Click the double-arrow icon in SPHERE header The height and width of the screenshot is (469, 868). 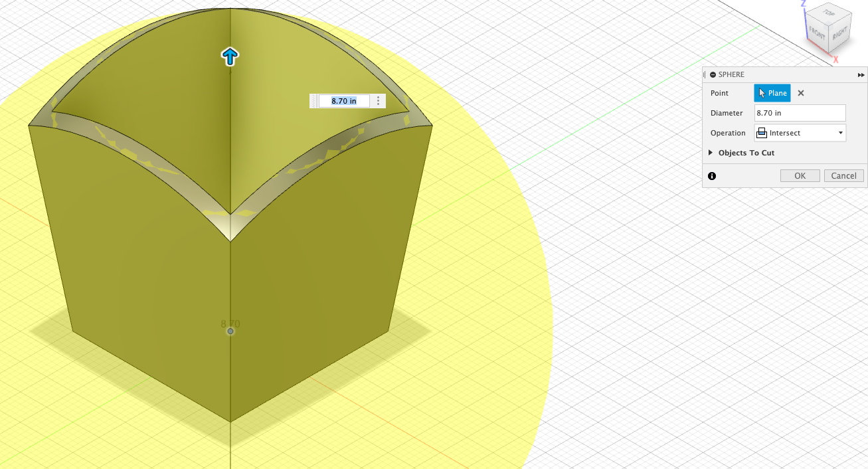861,75
